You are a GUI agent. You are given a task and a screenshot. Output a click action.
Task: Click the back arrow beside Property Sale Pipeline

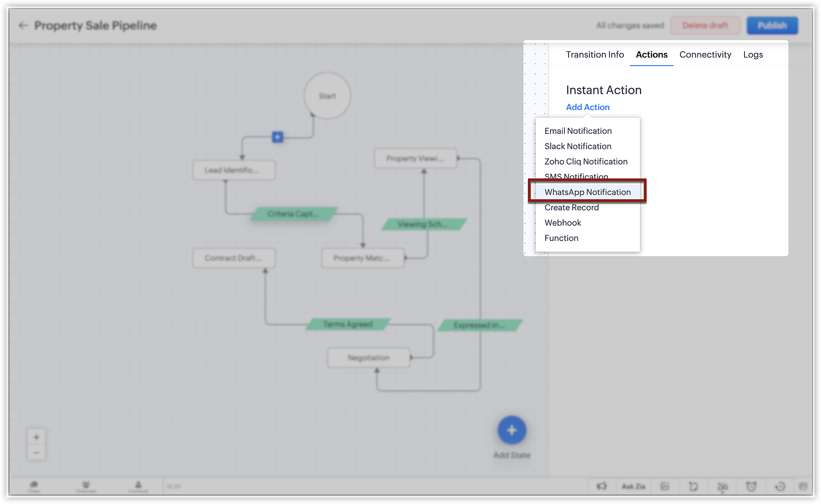(x=23, y=25)
